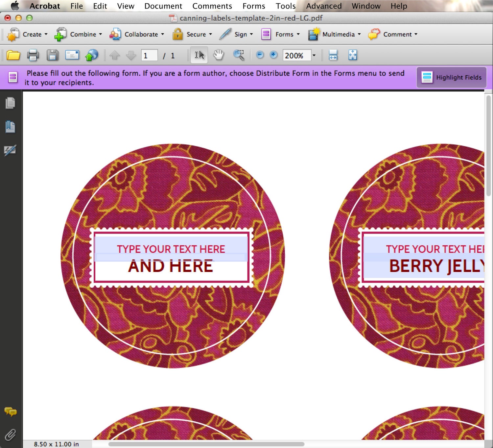The image size is (493, 448).
Task: Toggle Fit Width page view
Action: point(333,55)
